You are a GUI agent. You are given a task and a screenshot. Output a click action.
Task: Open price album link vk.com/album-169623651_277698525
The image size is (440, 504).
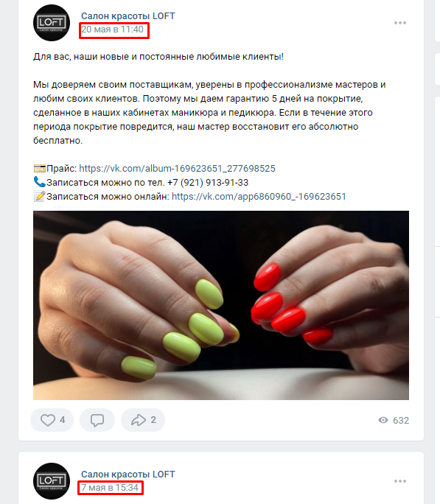click(x=177, y=169)
